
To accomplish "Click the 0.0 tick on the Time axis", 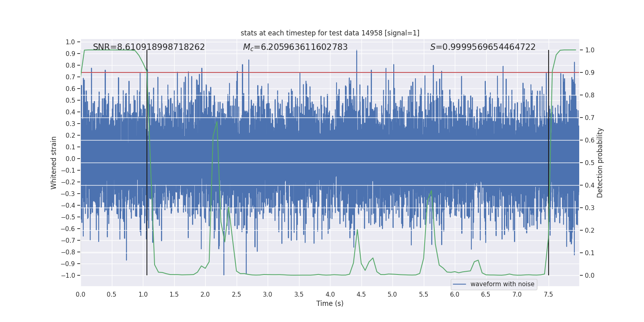I will click(80, 294).
